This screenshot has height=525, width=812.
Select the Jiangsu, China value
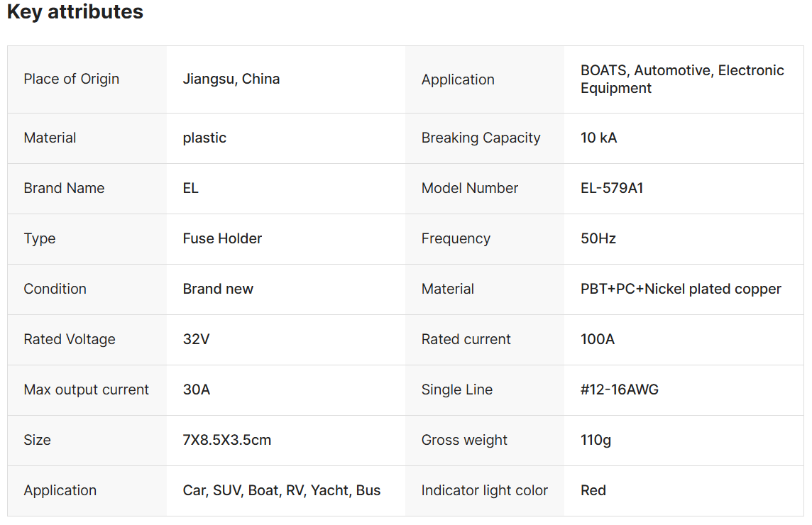[231, 79]
